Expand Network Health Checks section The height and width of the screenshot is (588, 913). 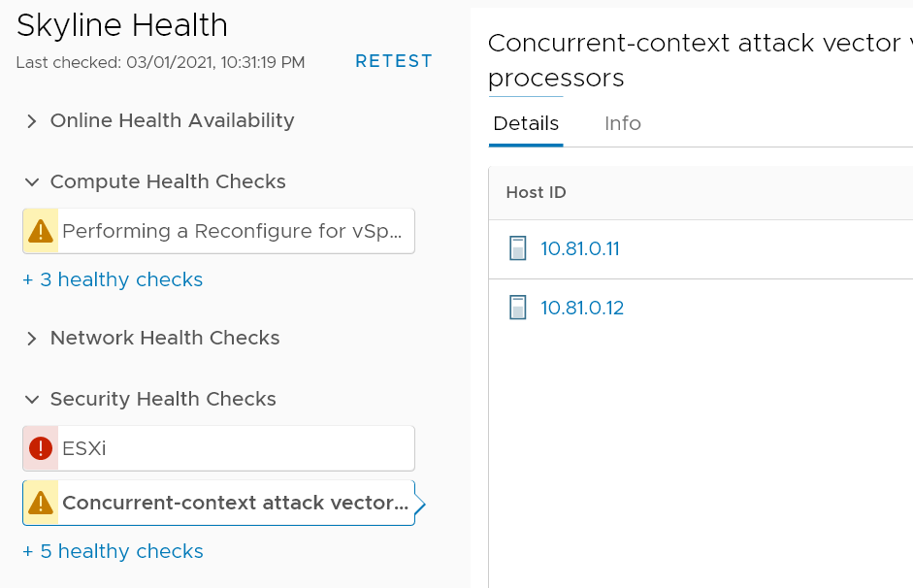pyautogui.click(x=31, y=339)
